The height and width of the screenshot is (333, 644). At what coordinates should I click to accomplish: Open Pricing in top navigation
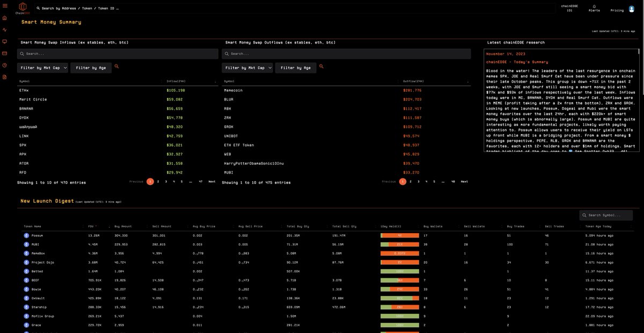[x=617, y=10]
